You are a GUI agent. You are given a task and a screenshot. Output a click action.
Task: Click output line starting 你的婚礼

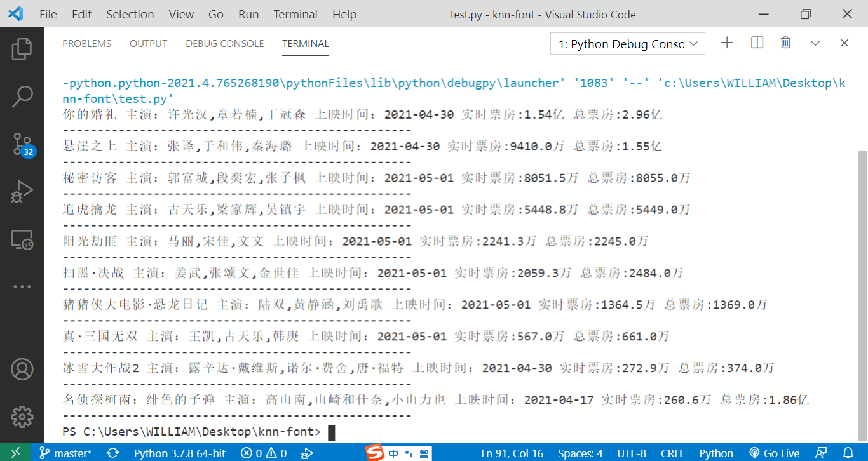(362, 115)
